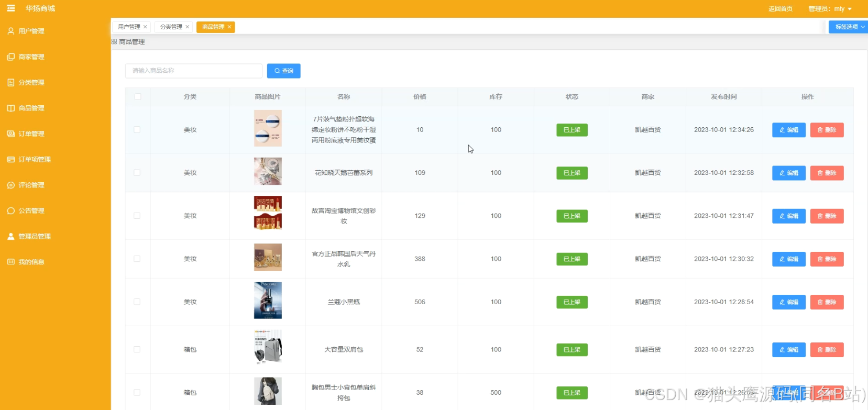Check the row for 故宫淘宝博物馆文创彩妆
The height and width of the screenshot is (410, 868).
(x=137, y=216)
